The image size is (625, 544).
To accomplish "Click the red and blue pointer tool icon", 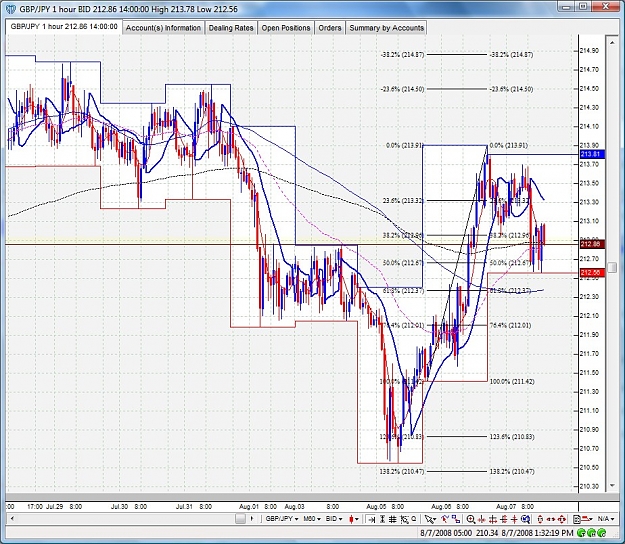I will tap(445, 519).
